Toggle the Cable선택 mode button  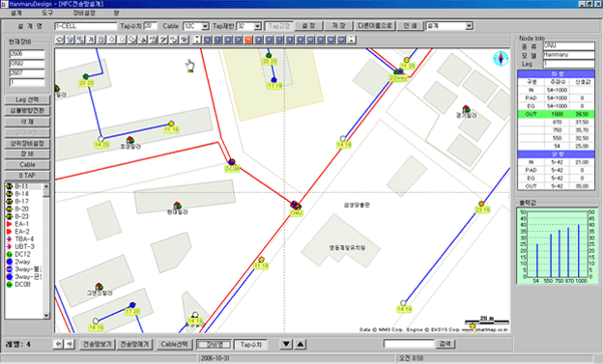click(x=174, y=344)
